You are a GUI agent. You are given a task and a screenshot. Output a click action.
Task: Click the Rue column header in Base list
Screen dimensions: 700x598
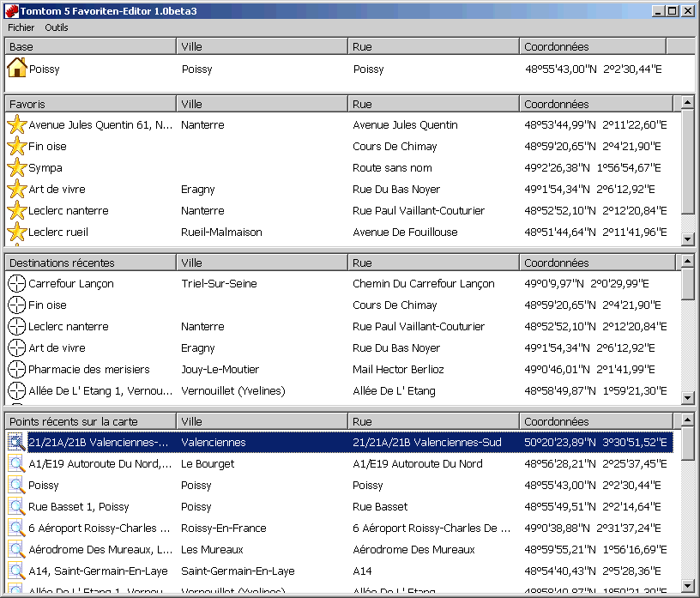[x=433, y=45]
